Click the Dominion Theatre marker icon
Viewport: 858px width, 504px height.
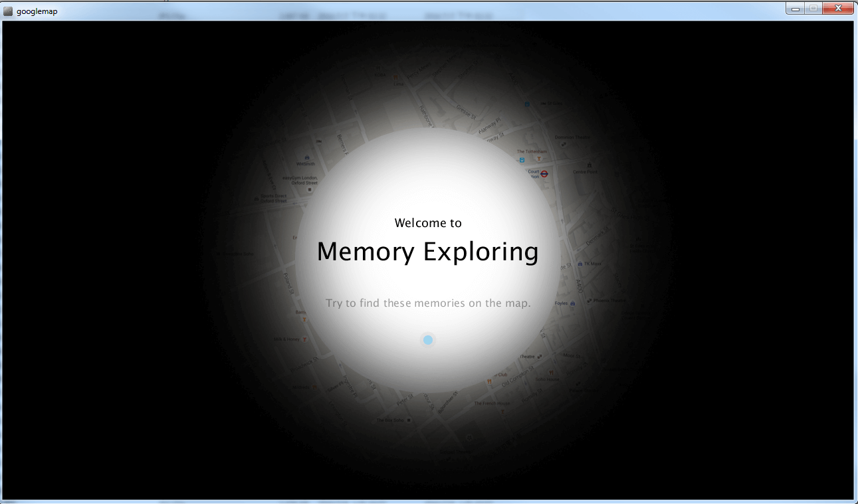[x=564, y=144]
